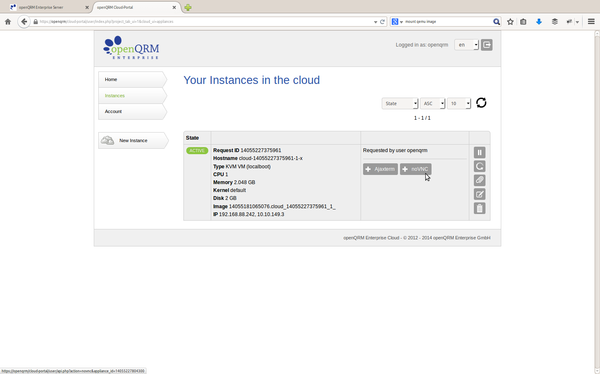Click the State column header

pos(192,138)
